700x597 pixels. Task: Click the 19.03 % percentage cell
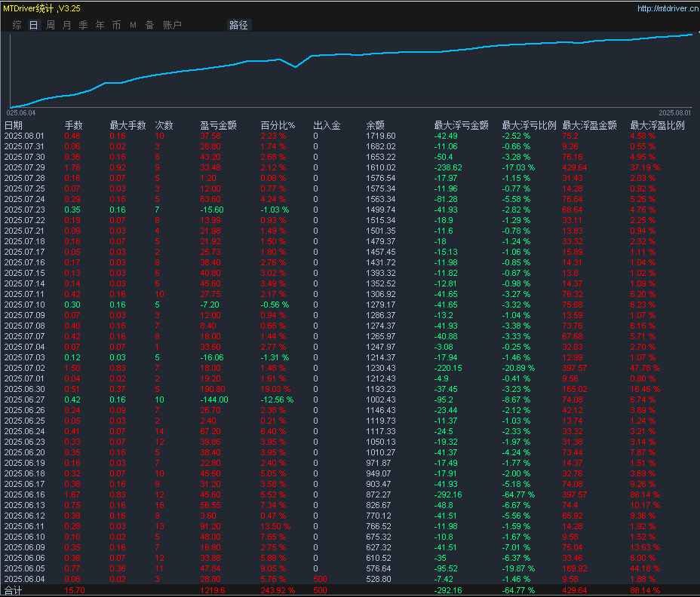coord(275,389)
